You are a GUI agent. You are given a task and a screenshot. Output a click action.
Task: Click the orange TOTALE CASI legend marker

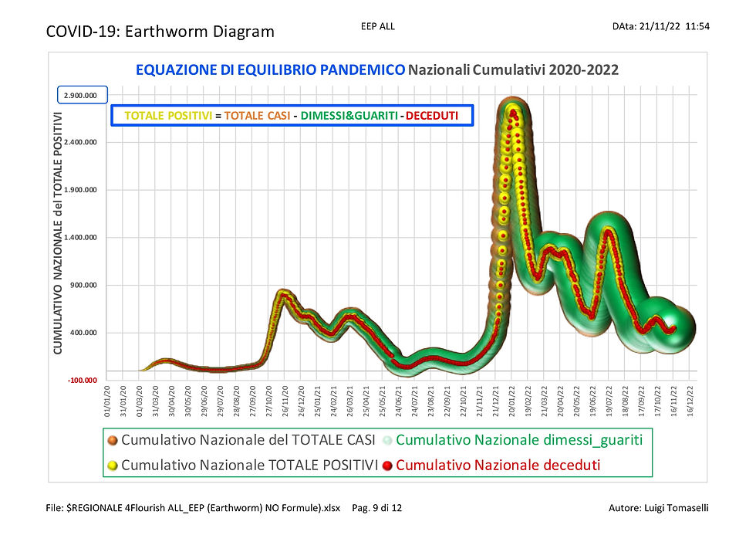coord(113,441)
